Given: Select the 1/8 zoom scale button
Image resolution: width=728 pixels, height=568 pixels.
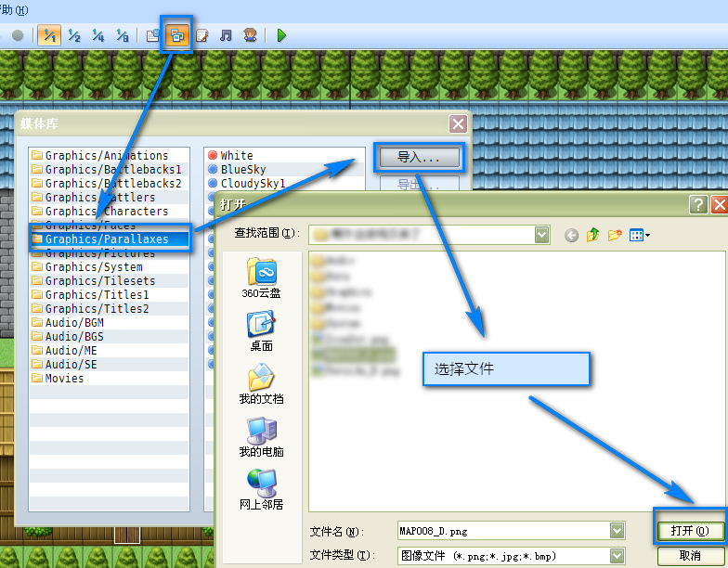Looking at the screenshot, I should pos(123,35).
